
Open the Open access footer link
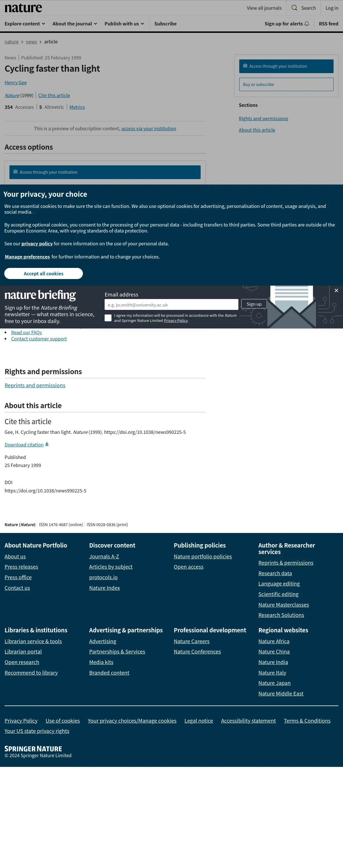[x=189, y=567]
